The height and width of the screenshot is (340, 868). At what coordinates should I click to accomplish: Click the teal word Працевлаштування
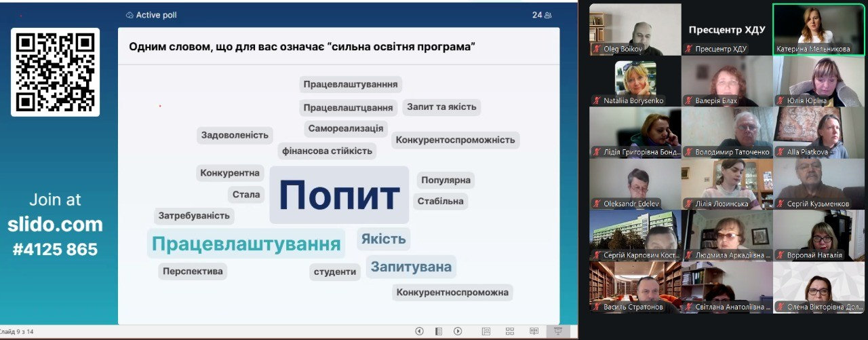(x=246, y=244)
